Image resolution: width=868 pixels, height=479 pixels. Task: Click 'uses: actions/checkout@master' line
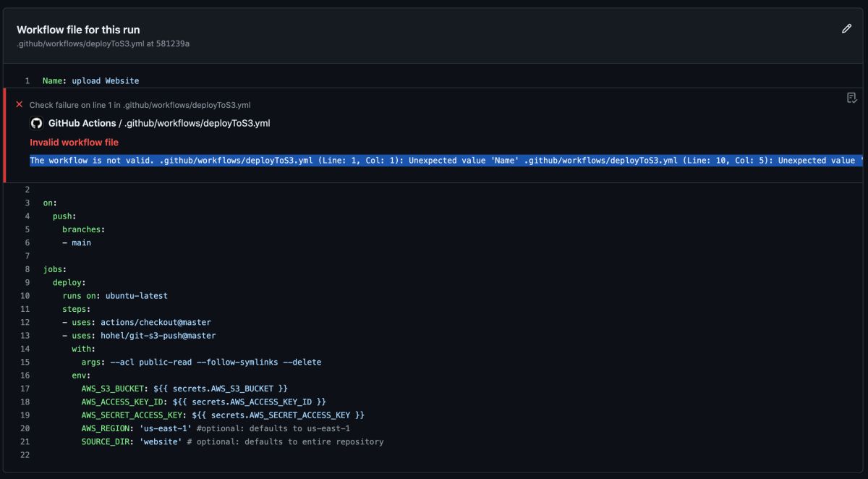[x=137, y=322]
